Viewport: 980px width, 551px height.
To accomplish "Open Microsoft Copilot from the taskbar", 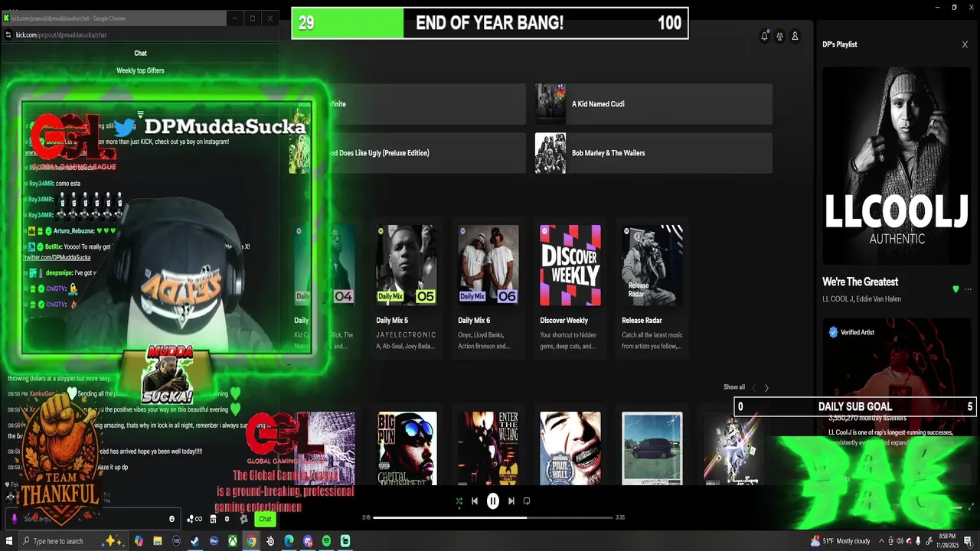I will coord(139,541).
